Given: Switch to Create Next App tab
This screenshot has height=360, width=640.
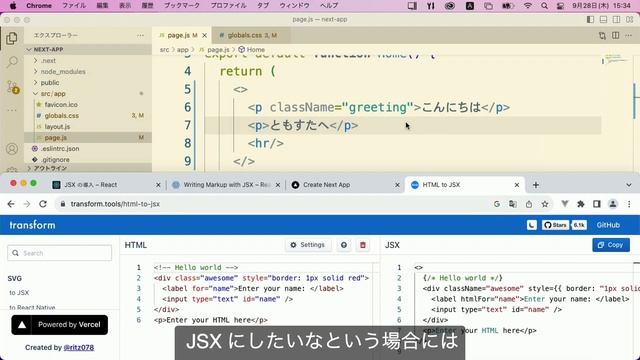Looking at the screenshot, I should coord(345,185).
